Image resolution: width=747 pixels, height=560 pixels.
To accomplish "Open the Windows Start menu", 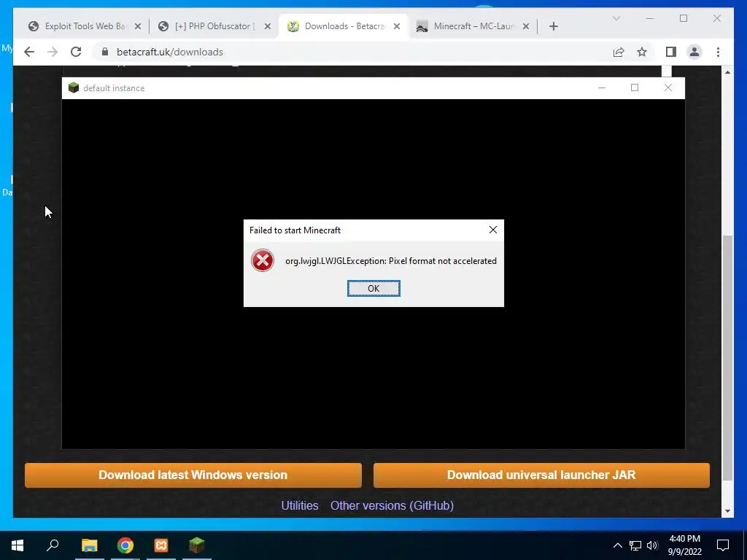I will click(18, 545).
